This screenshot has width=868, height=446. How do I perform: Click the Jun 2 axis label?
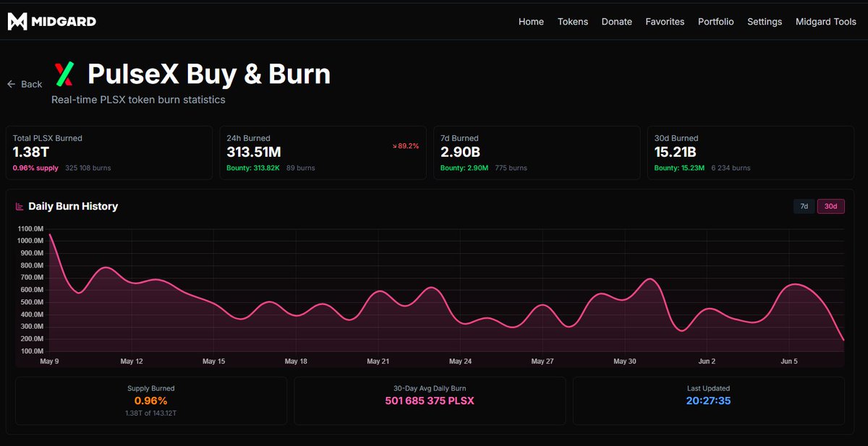(x=707, y=361)
